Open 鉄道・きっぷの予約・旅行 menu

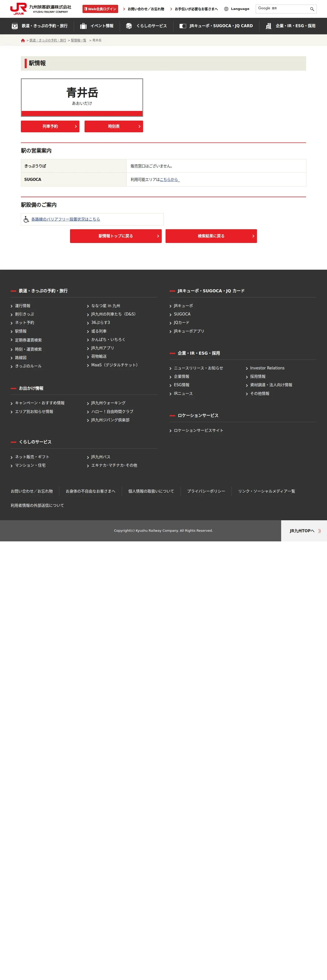pyautogui.click(x=45, y=26)
